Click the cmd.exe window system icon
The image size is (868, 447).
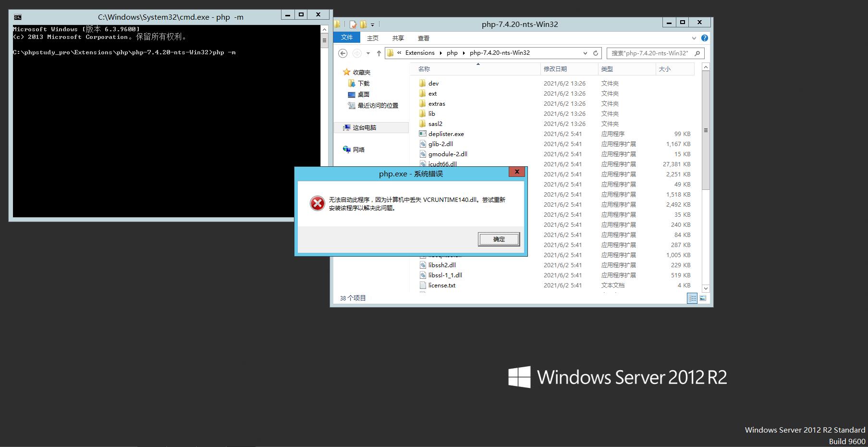pos(17,17)
